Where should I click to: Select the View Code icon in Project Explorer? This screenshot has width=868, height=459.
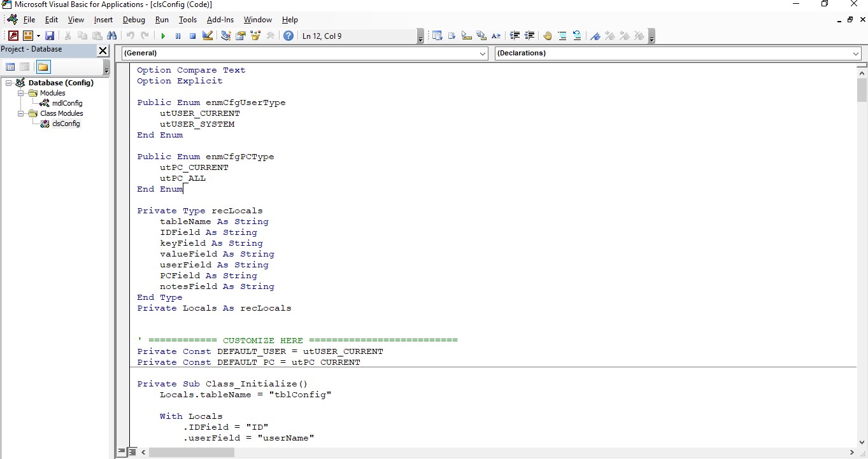[10, 66]
